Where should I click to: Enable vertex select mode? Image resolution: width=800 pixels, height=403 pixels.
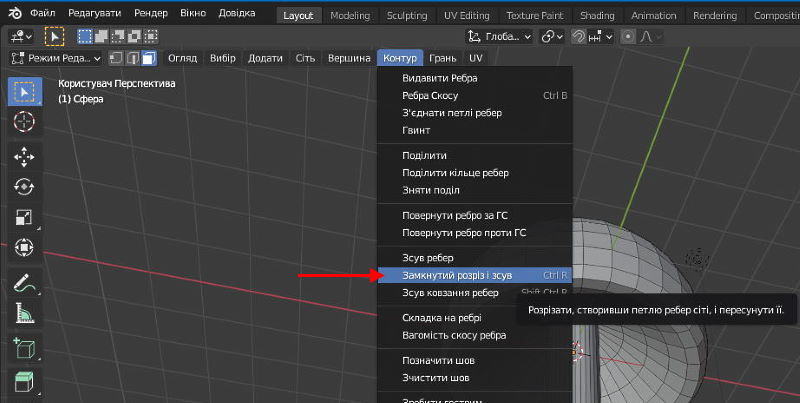pos(116,58)
